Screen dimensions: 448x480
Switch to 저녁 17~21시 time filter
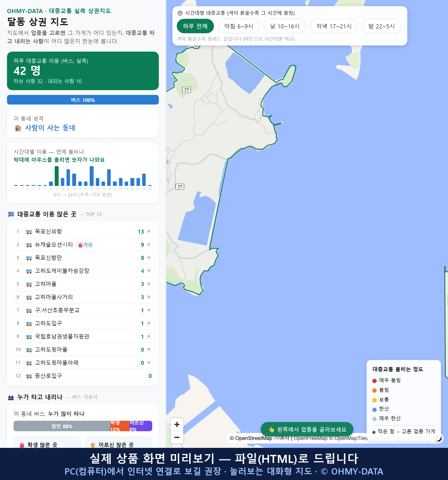click(334, 26)
